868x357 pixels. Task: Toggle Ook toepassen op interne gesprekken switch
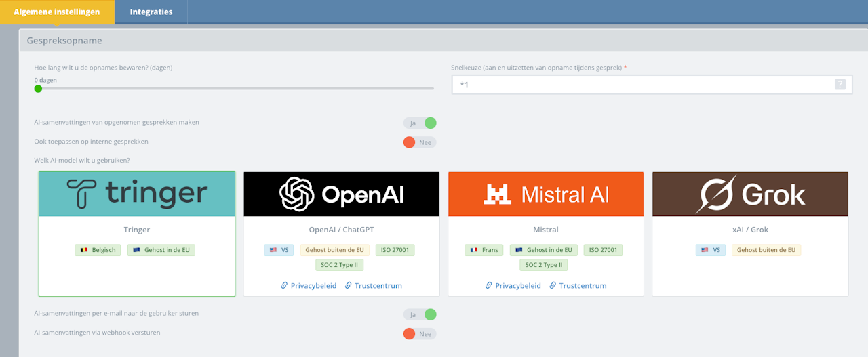point(420,142)
